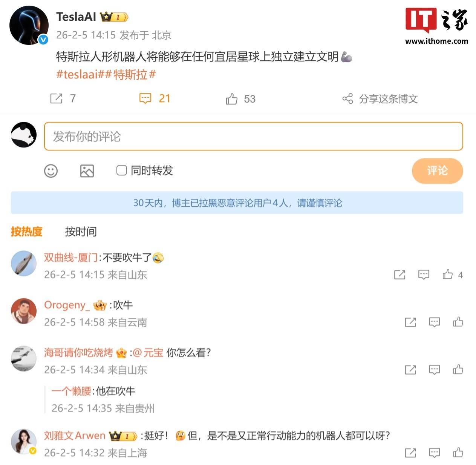Like 刘雅文Arwen's comment
Screen dimensions: 476x465
[x=458, y=452]
